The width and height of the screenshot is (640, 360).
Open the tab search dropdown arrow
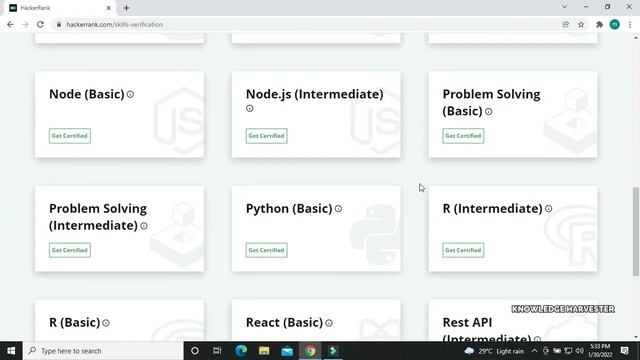pos(564,7)
